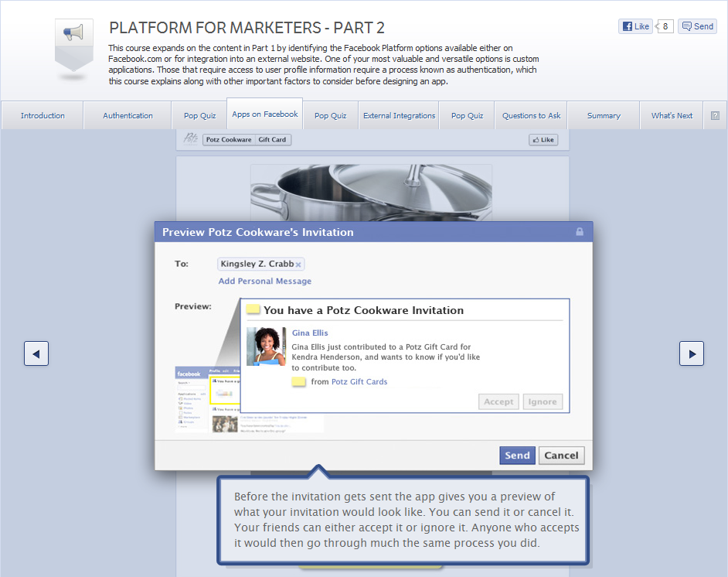The height and width of the screenshot is (577, 728).
Task: Click the yellow invitation icon in preview title
Action: (x=253, y=309)
